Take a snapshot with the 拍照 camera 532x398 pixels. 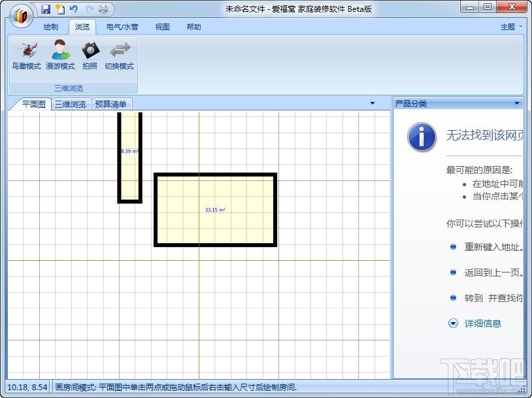pyautogui.click(x=90, y=56)
